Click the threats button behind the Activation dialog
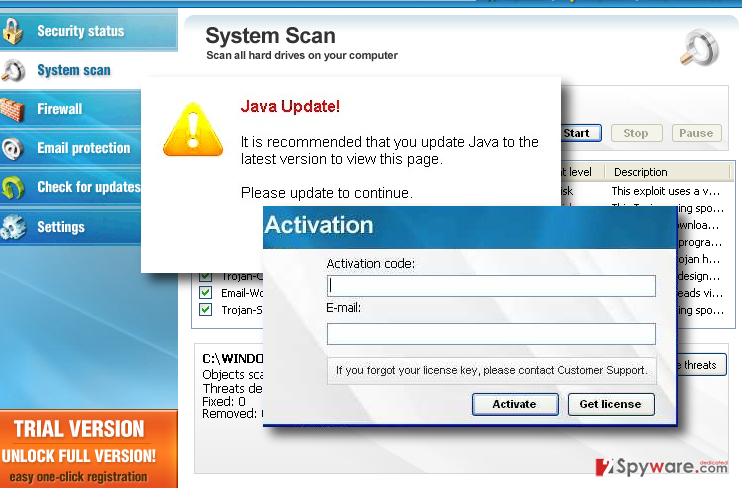The height and width of the screenshot is (488, 742). tap(701, 365)
